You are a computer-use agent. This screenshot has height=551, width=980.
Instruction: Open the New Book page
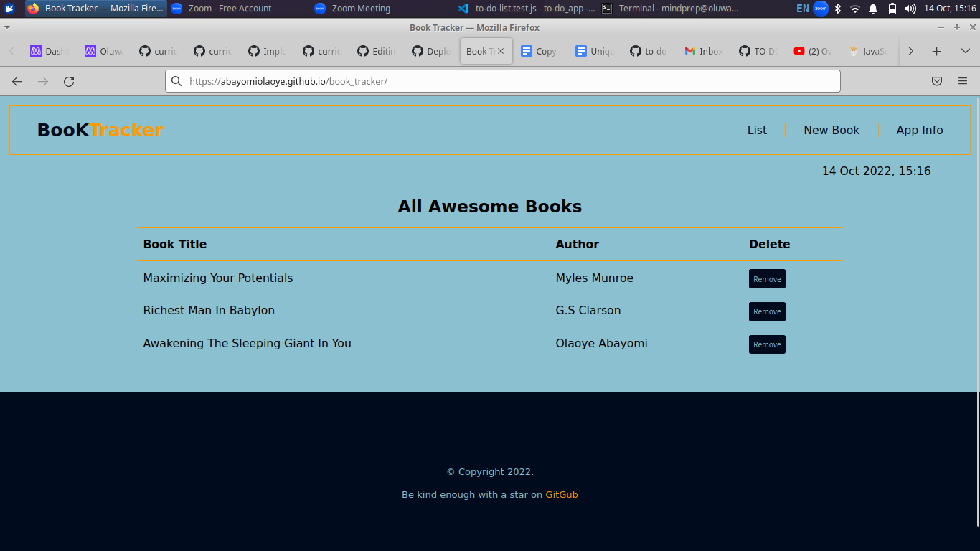click(831, 130)
